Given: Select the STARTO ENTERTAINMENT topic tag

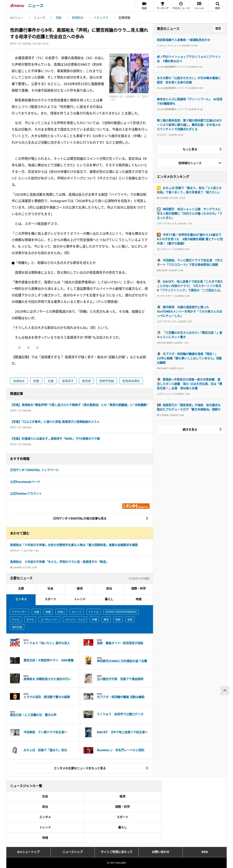Looking at the screenshot, I should pos(121,612).
